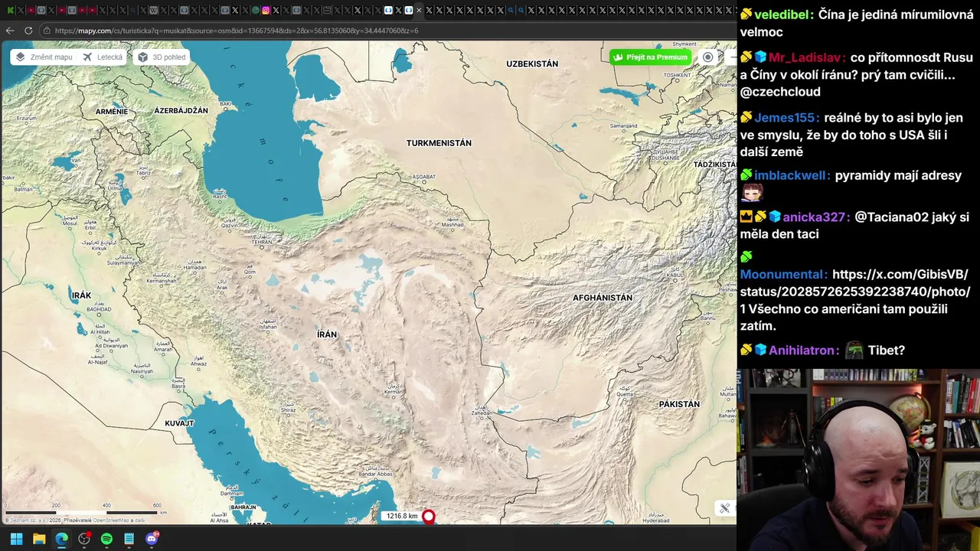Click the Samarqand city label
The width and height of the screenshot is (980, 551).
[x=623, y=126]
